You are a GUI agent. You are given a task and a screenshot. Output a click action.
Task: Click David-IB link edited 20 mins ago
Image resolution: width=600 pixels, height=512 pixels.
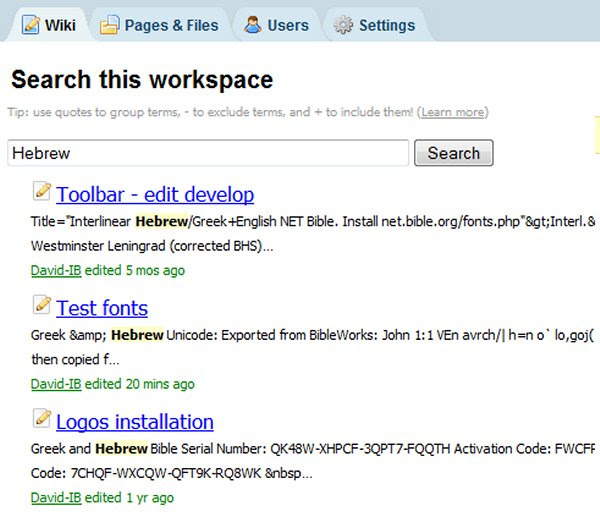click(x=56, y=384)
